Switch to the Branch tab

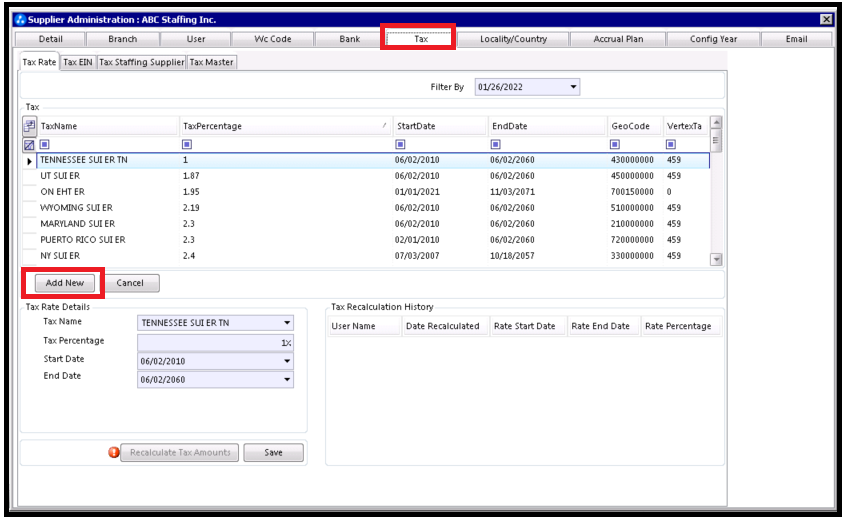tap(122, 39)
